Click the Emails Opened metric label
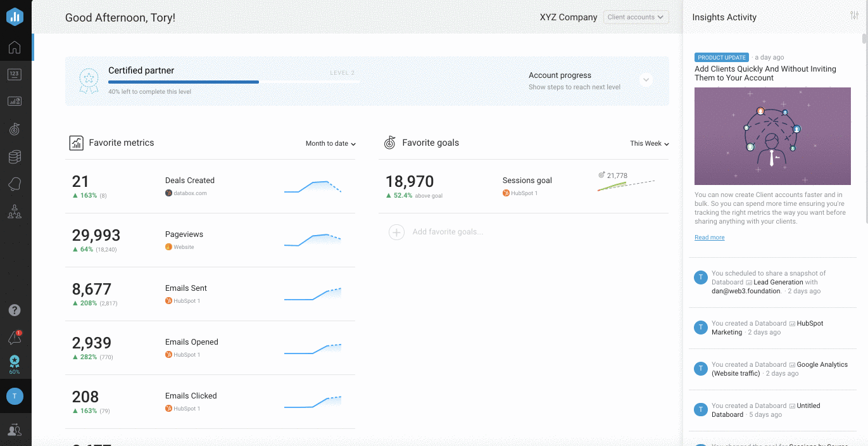The height and width of the screenshot is (446, 868). 192,342
